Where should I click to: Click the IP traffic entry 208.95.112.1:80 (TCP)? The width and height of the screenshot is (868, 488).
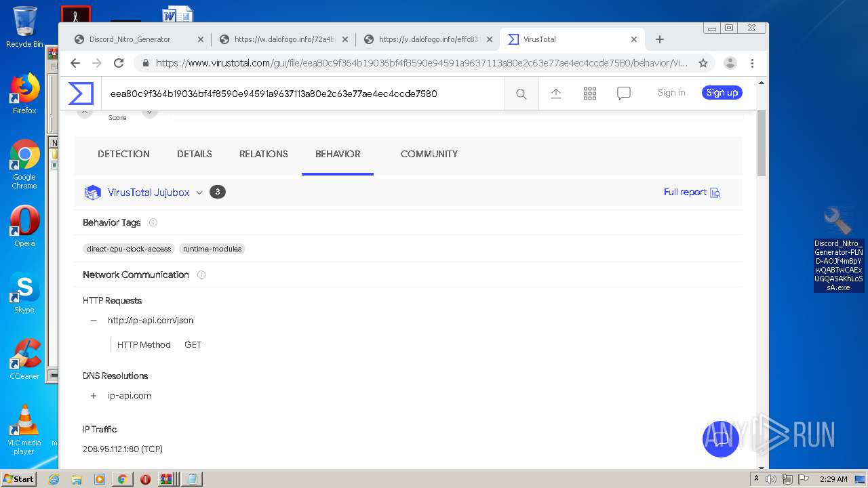click(123, 449)
